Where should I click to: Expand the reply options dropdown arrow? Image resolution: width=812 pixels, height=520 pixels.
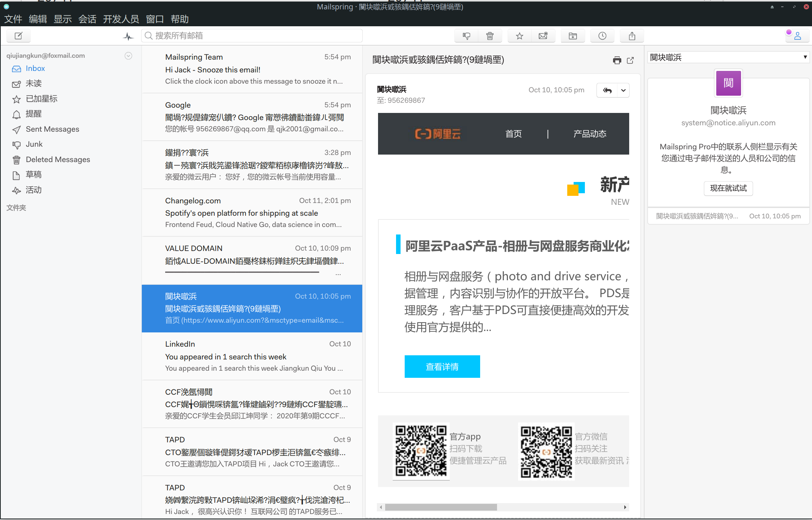point(622,90)
